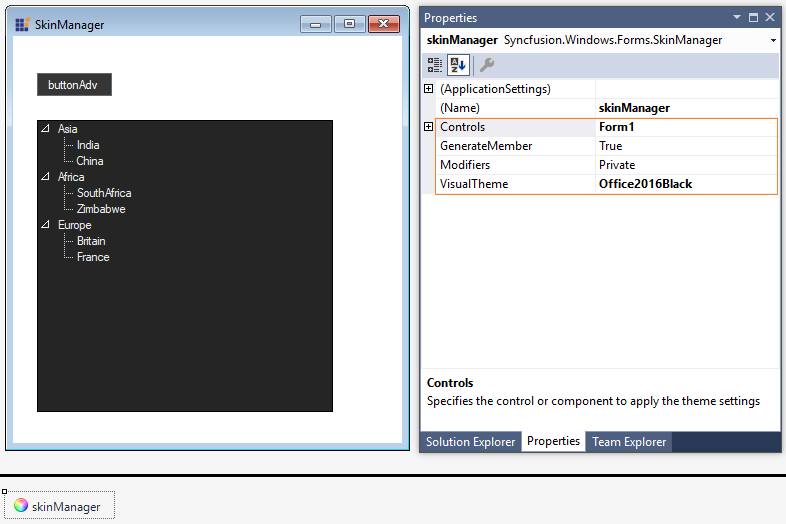
Task: Click the SkinManager form title icon
Action: pos(22,25)
